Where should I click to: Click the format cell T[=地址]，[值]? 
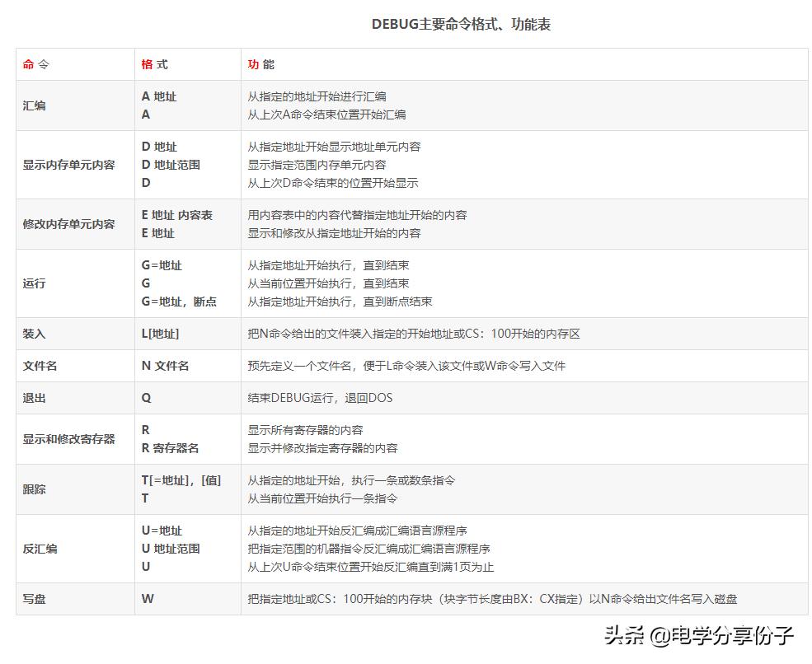[x=181, y=480]
